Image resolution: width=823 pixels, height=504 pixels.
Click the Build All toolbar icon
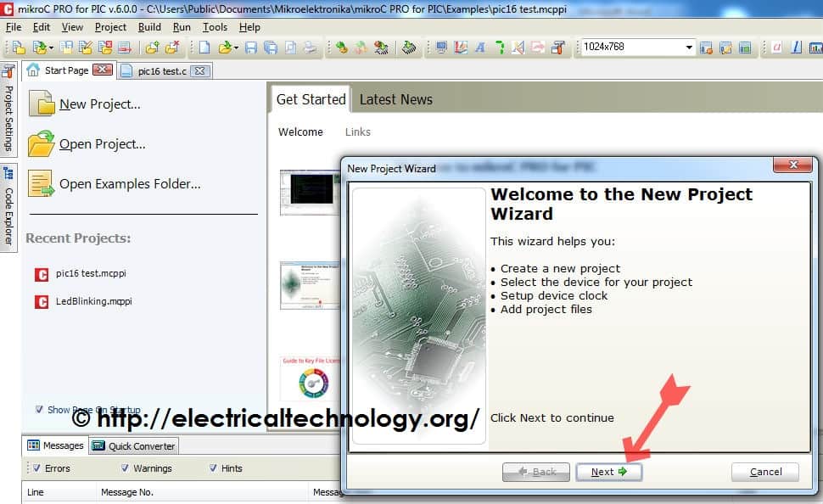point(361,48)
